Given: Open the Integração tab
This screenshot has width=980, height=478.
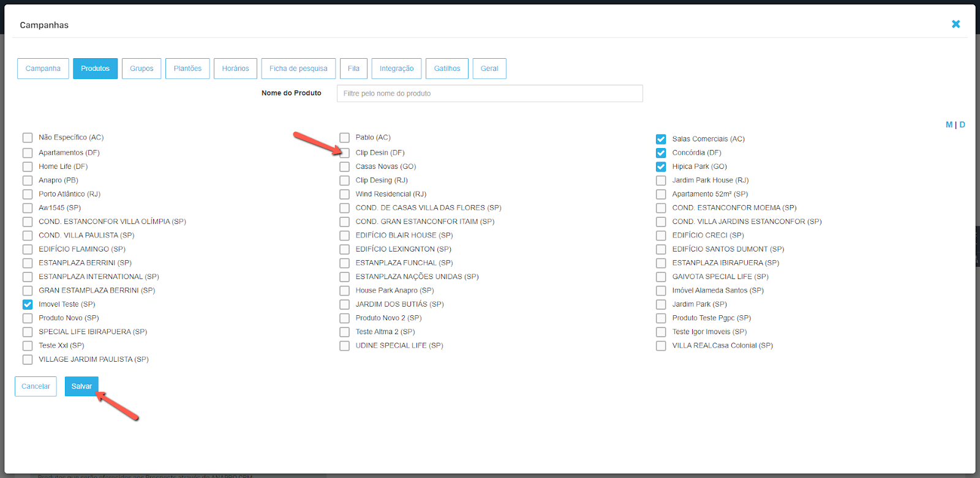Looking at the screenshot, I should tap(396, 69).
